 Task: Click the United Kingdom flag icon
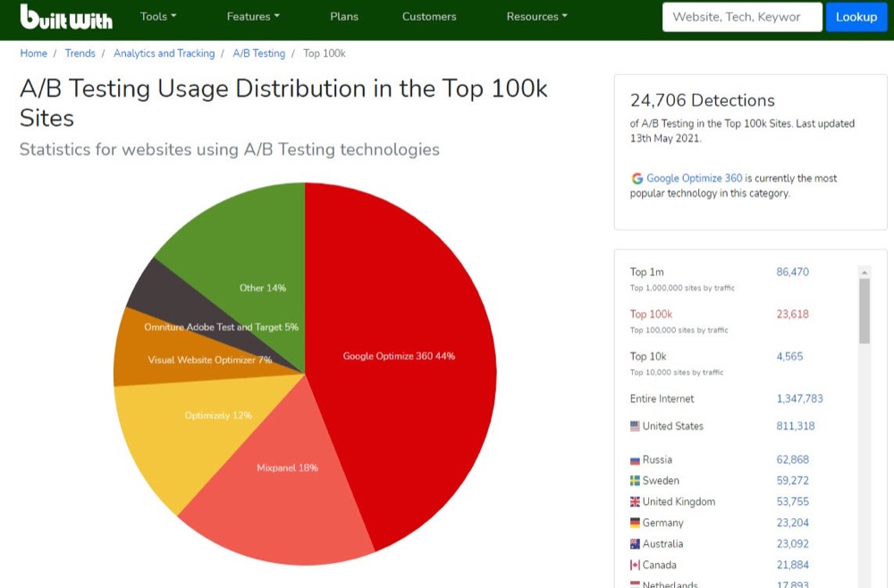tap(635, 502)
